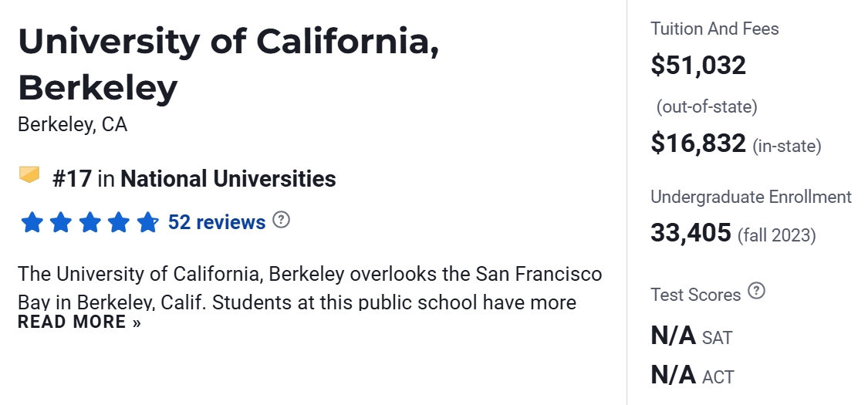Follow the National Universities ranking link
868x405 pixels.
pos(228,179)
